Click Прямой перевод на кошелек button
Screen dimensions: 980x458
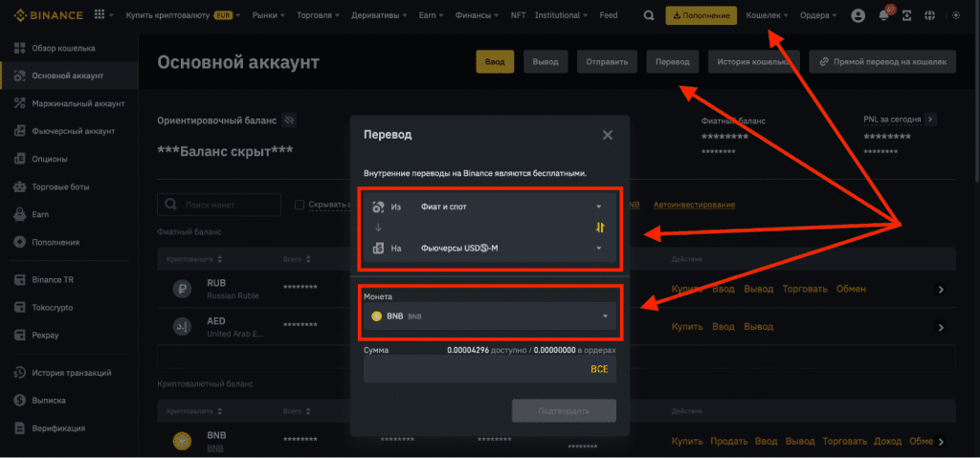pyautogui.click(x=882, y=62)
